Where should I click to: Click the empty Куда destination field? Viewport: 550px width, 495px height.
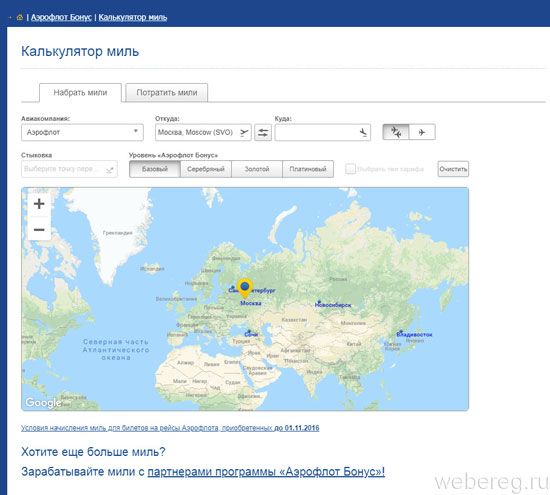coord(323,133)
